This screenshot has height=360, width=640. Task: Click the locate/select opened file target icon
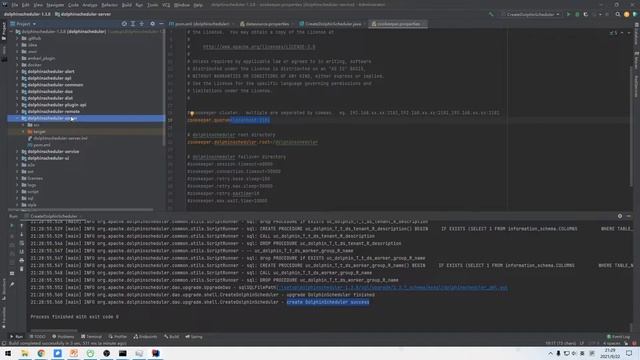point(124,24)
